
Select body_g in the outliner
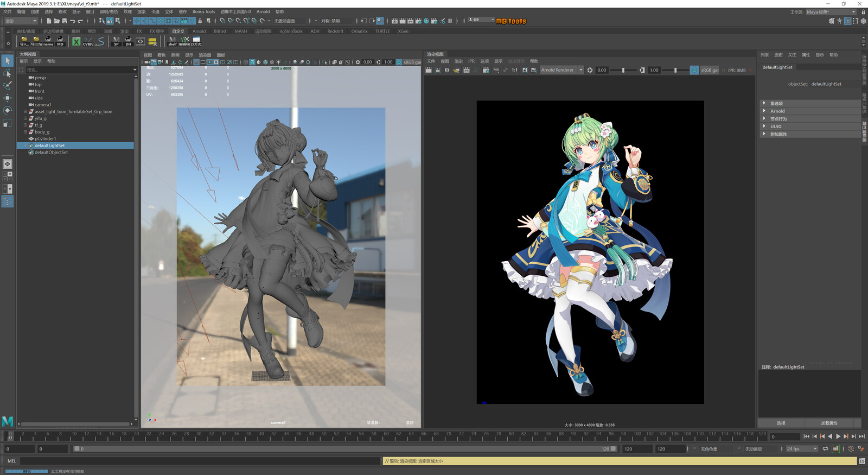tap(42, 132)
